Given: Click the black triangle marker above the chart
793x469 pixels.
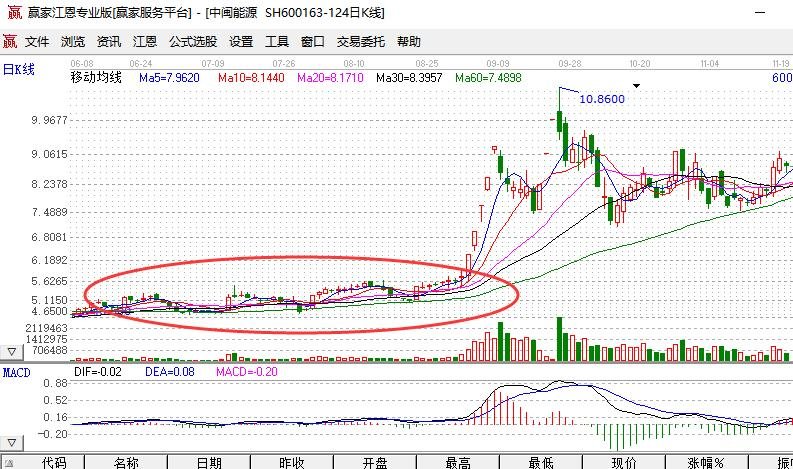Looking at the screenshot, I should [636, 86].
